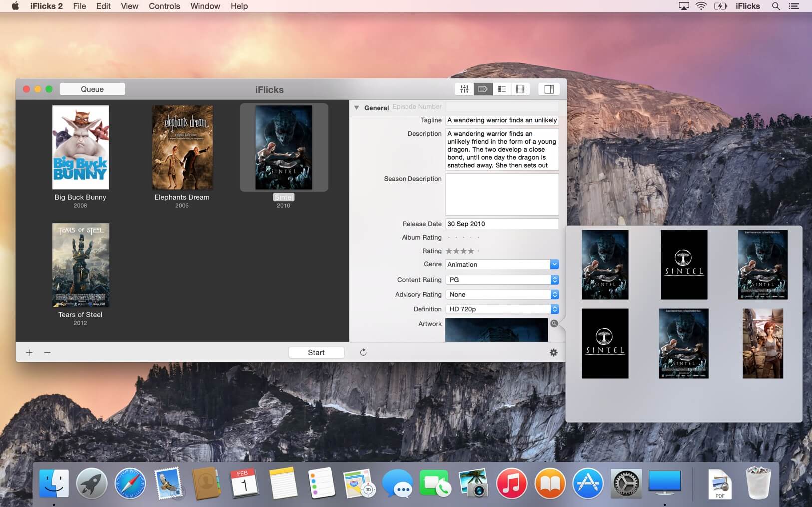Click the artwork search magnifier icon
Viewport: 812px width, 507px height.
[554, 324]
